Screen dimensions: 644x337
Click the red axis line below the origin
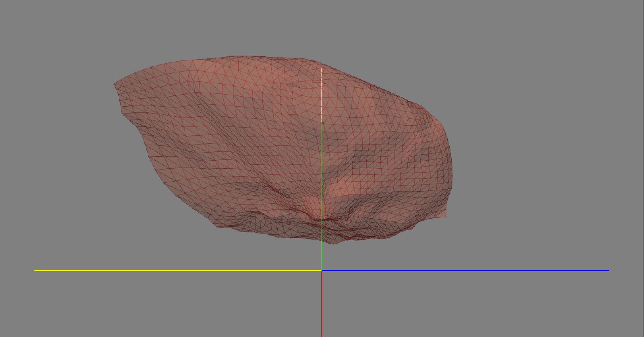pos(322,303)
